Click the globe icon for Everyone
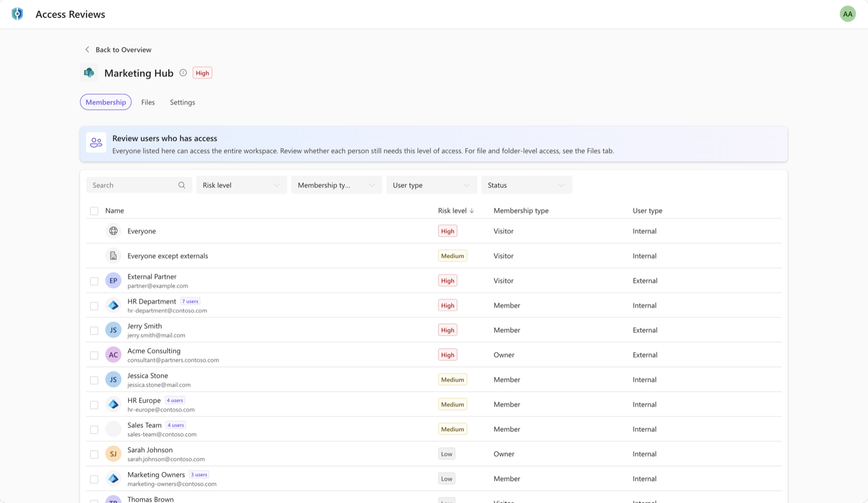The height and width of the screenshot is (503, 868). point(113,231)
